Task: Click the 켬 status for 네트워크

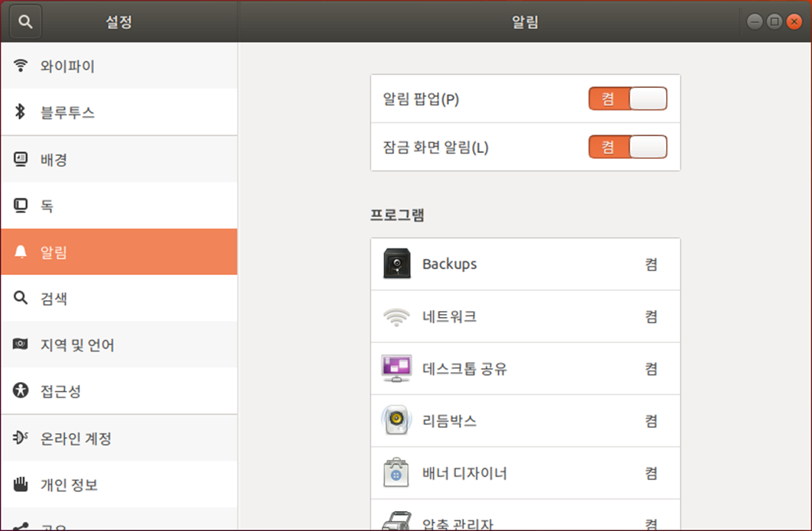Action: pyautogui.click(x=651, y=317)
